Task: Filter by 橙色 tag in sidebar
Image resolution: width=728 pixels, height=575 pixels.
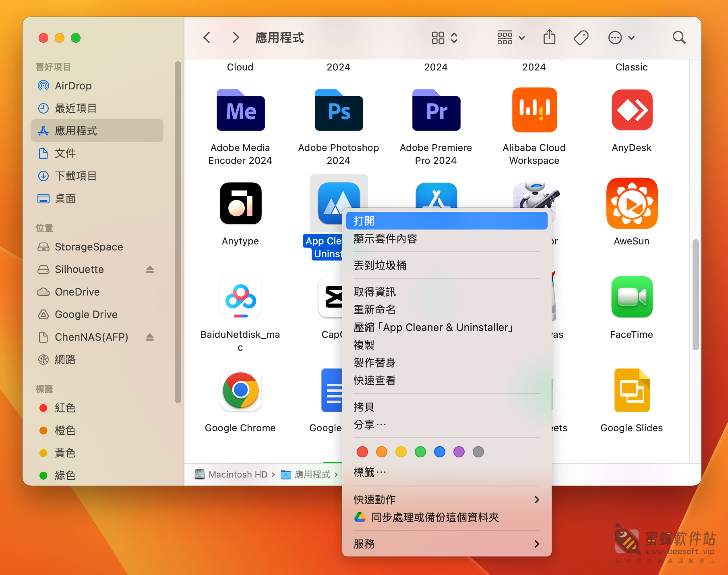Action: (x=97, y=430)
